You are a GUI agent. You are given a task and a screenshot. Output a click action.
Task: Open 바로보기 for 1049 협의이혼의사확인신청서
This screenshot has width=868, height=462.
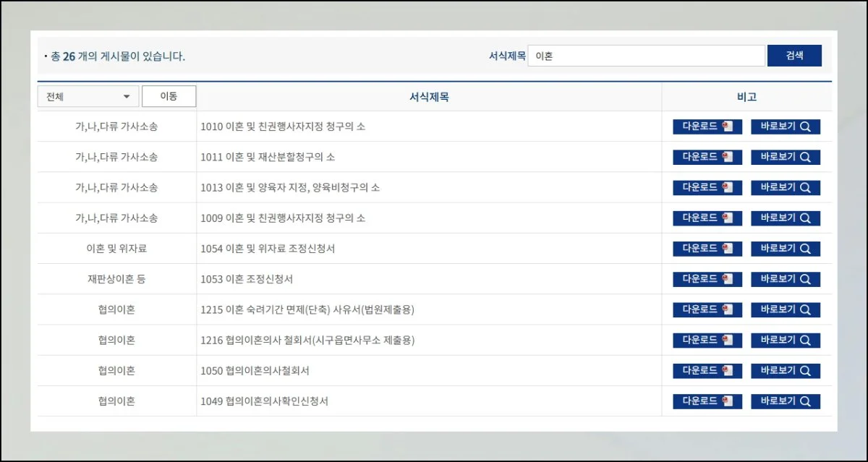click(785, 401)
